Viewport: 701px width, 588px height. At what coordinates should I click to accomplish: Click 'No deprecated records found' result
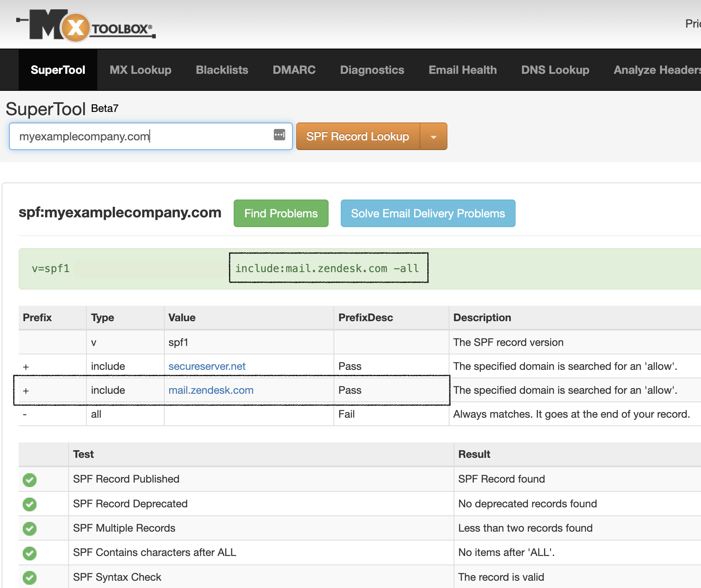tap(527, 504)
